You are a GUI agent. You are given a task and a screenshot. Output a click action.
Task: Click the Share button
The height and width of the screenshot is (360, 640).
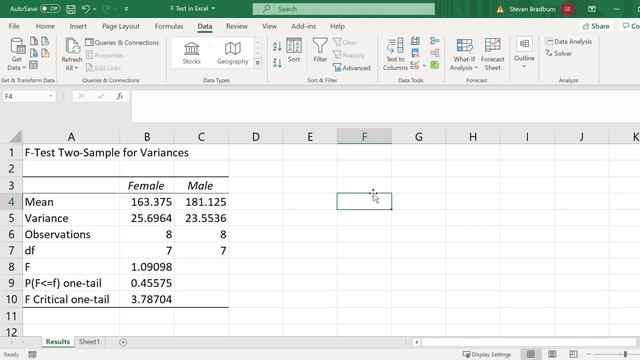tap(596, 26)
